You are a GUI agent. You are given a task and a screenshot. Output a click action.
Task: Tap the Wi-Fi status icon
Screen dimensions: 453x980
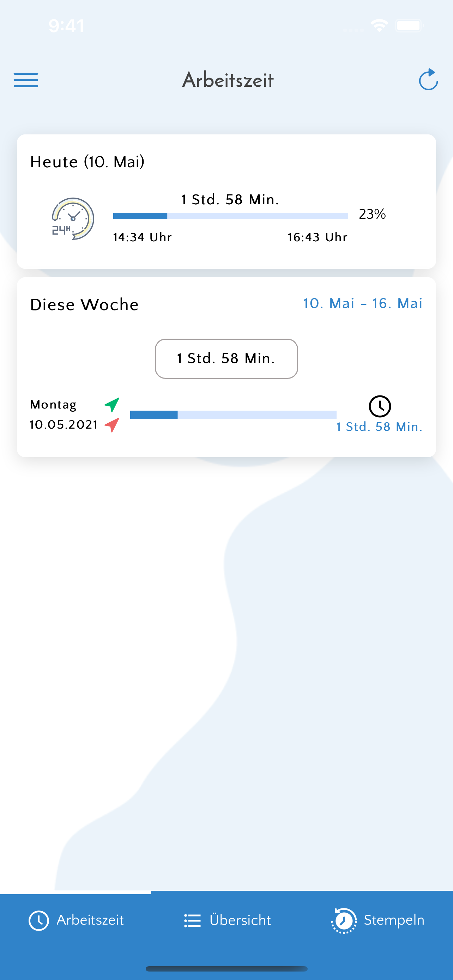tap(379, 26)
